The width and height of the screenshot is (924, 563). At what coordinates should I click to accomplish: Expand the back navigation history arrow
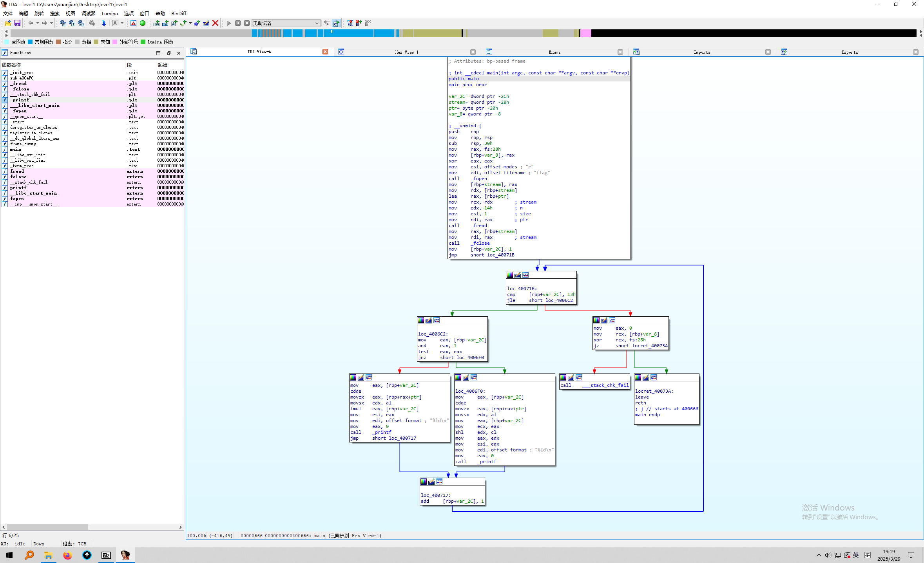(x=38, y=23)
